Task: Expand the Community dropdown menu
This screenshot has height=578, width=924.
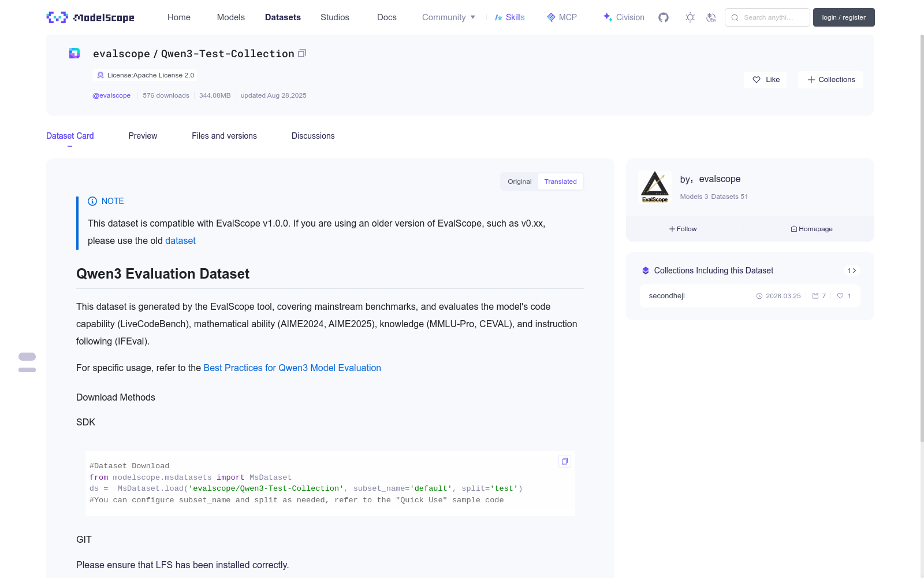Action: pos(449,17)
